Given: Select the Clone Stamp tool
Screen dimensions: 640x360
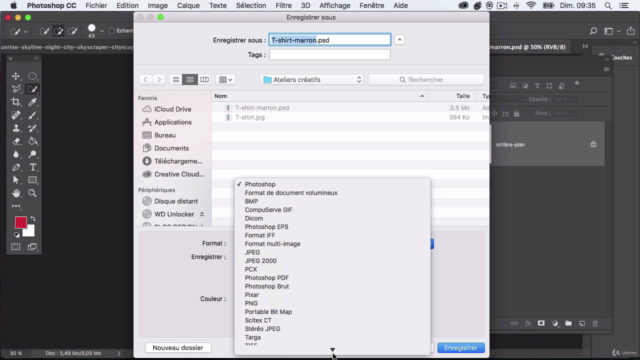Looking at the screenshot, I should tap(16, 128).
